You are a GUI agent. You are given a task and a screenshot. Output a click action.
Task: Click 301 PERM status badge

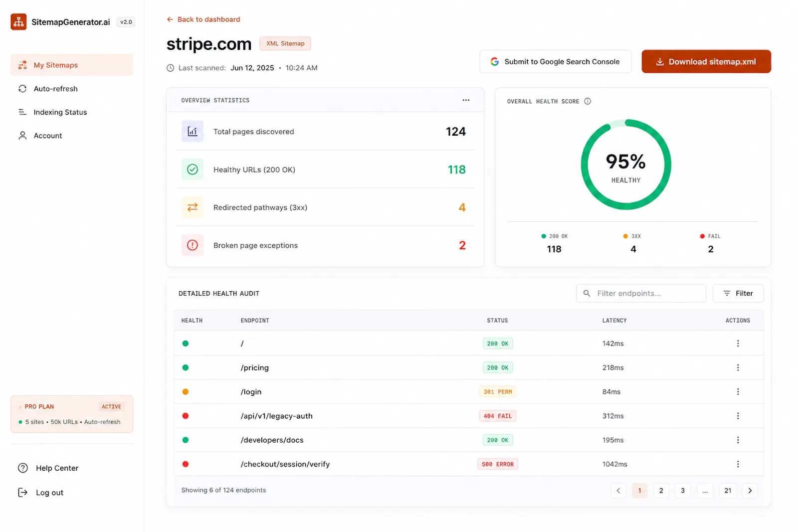[498, 392]
